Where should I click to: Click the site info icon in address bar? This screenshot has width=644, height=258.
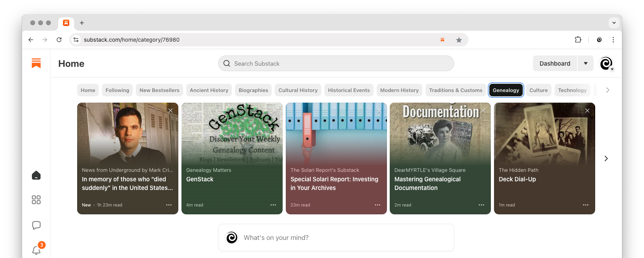pos(76,40)
